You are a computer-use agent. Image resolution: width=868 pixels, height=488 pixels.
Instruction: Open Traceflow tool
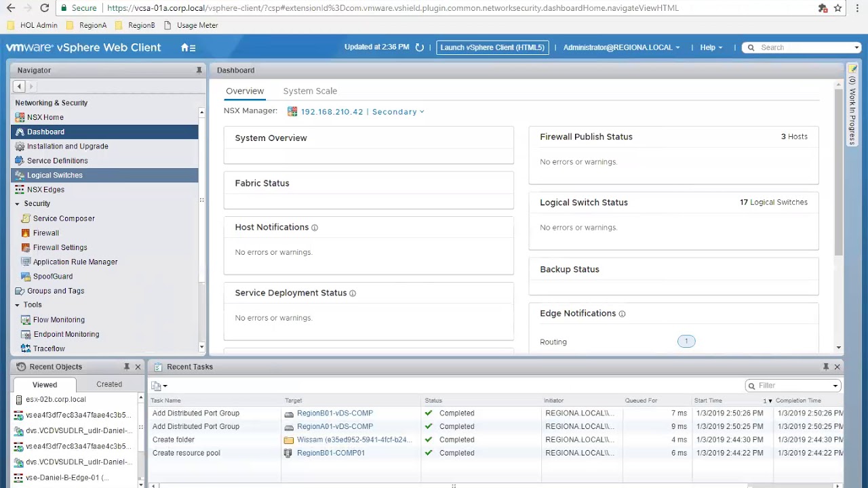coord(49,348)
